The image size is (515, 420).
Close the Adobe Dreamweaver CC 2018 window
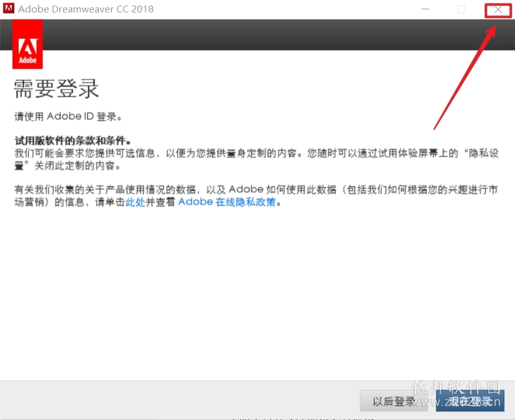[498, 10]
